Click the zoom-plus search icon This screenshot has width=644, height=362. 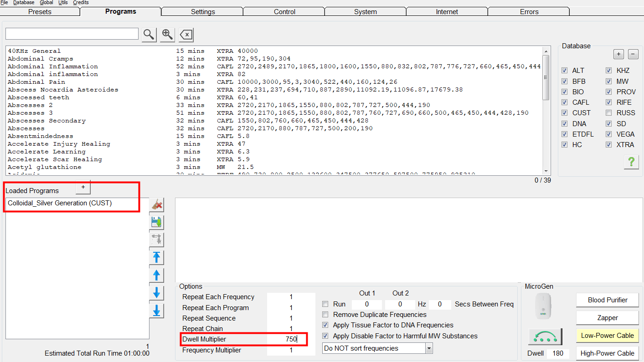point(167,34)
